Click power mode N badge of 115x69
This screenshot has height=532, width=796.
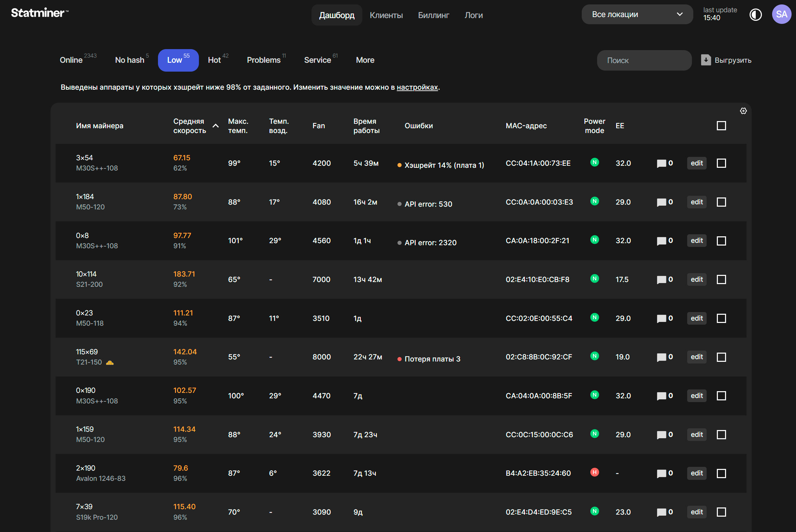click(595, 356)
